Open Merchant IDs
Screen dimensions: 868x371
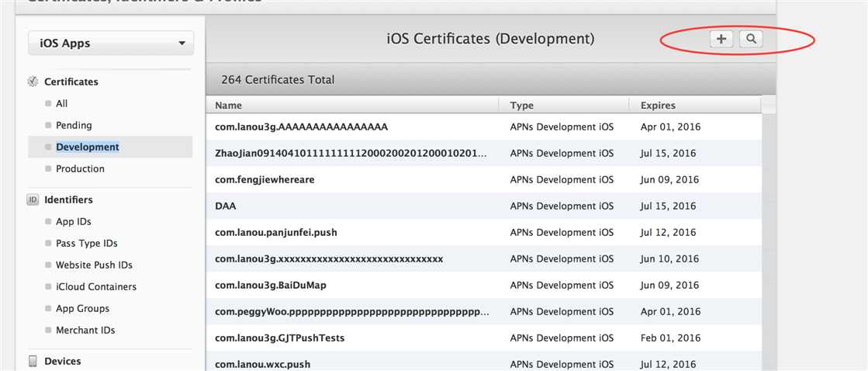[85, 330]
